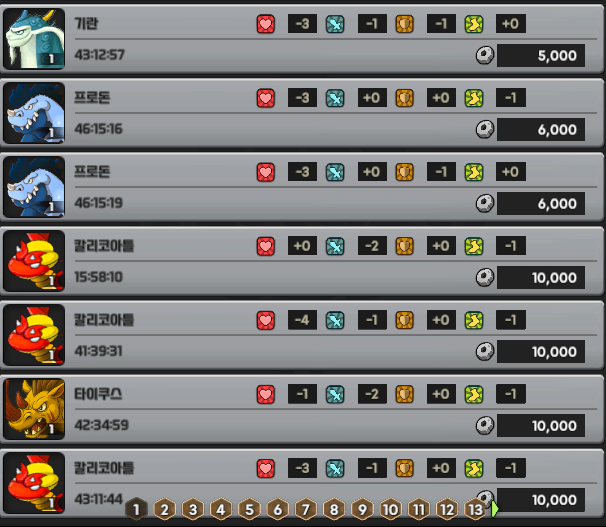
Task: Click the green boot speed icon in 15:58:10 row
Action: coord(474,246)
